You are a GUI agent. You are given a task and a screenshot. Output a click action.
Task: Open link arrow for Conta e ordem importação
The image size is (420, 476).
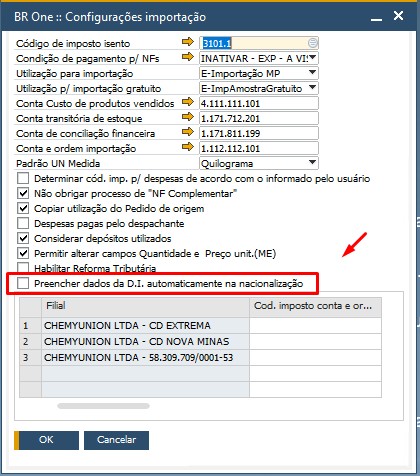point(188,147)
